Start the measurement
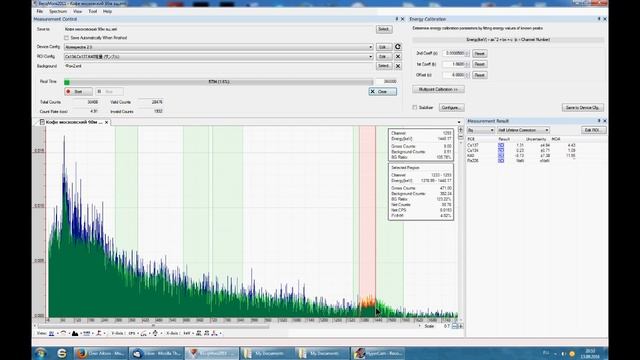Image resolution: width=640 pixels, height=360 pixels. pyautogui.click(x=78, y=91)
